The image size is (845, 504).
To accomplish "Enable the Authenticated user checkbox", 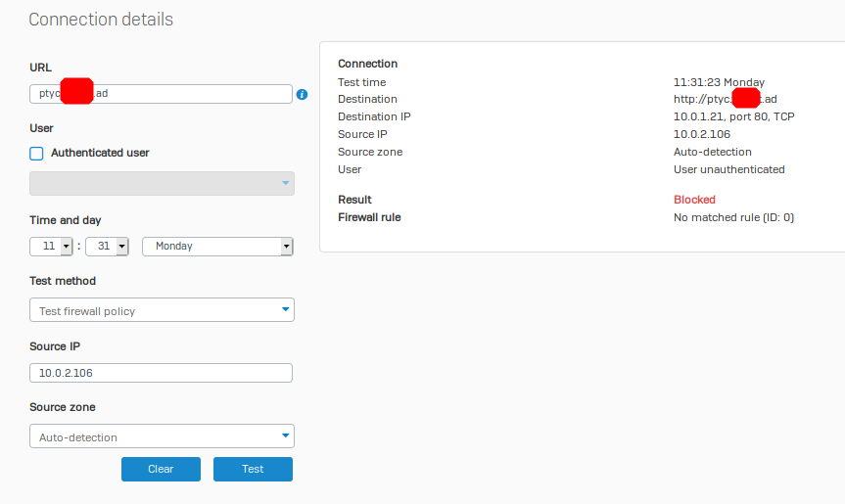I will click(37, 153).
